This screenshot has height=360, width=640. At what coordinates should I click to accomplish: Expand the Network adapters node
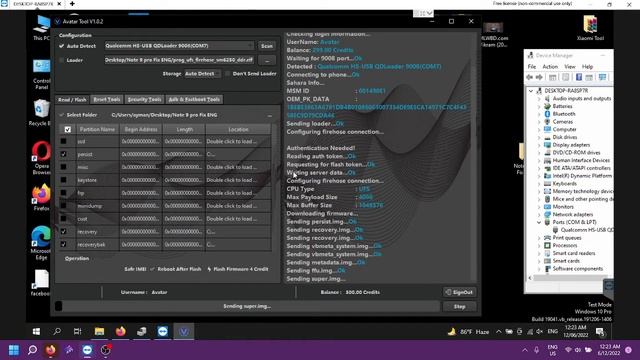539,215
